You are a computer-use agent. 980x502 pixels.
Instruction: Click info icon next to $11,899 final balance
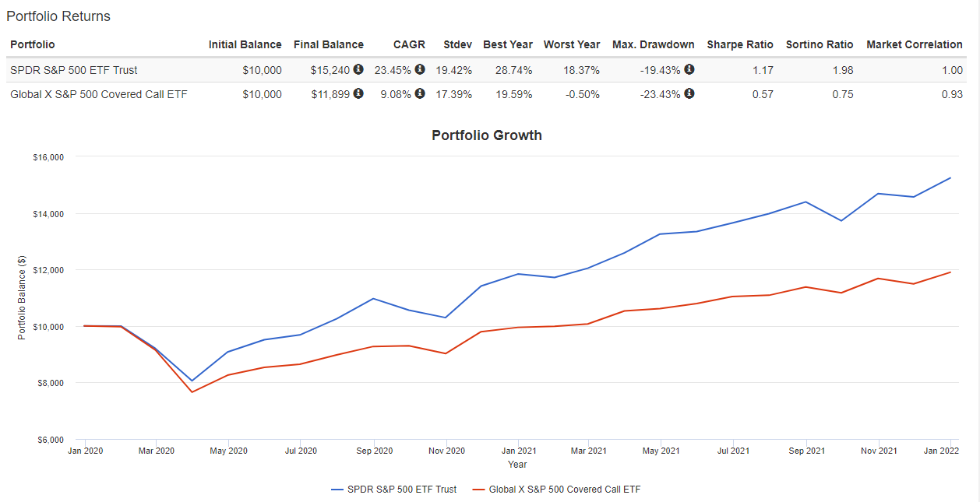[358, 93]
